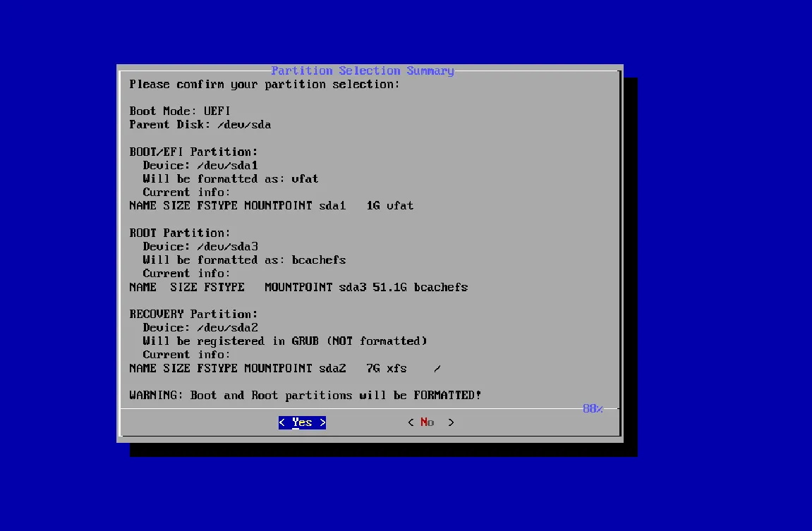The width and height of the screenshot is (812, 531).
Task: Click the Device: /dev/sda2 entry
Action: (x=200, y=328)
